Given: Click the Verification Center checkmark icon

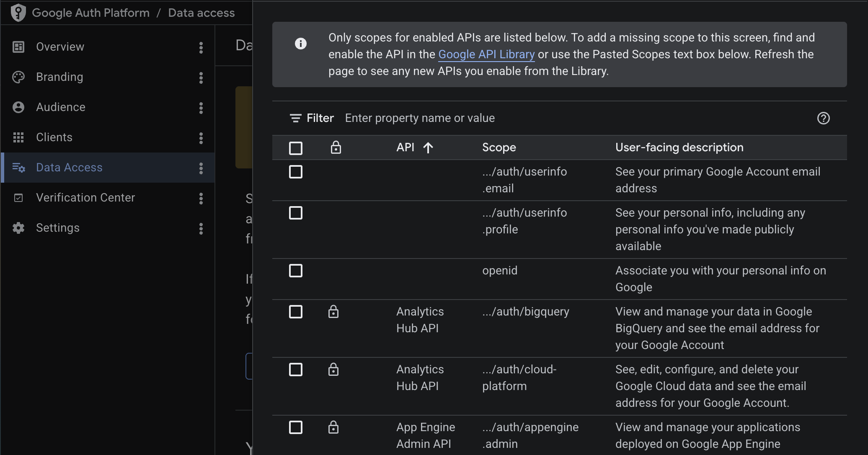Looking at the screenshot, I should [x=18, y=198].
